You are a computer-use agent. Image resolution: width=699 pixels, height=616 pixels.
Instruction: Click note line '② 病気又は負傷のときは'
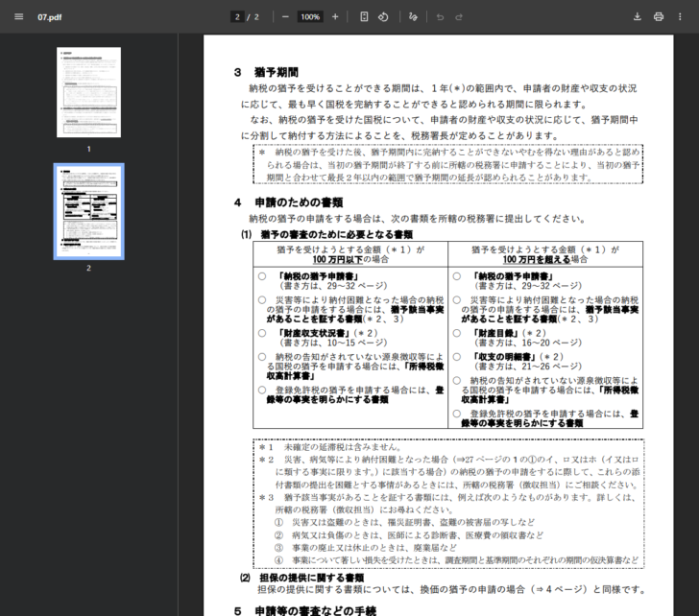409,535
